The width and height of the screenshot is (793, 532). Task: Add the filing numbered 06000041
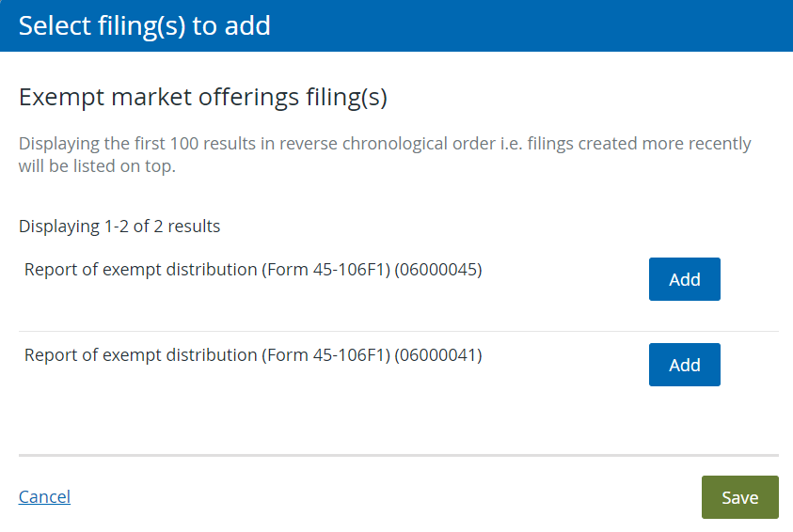[684, 365]
